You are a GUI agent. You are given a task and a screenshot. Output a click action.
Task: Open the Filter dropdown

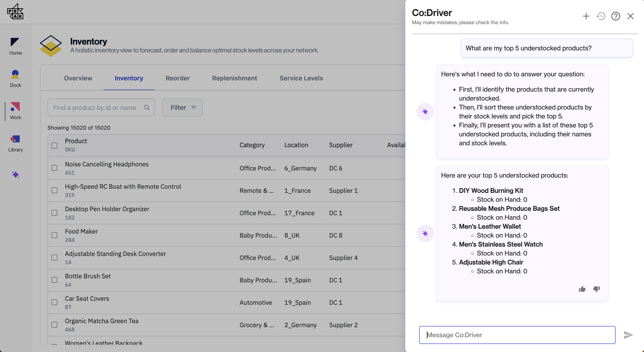182,107
